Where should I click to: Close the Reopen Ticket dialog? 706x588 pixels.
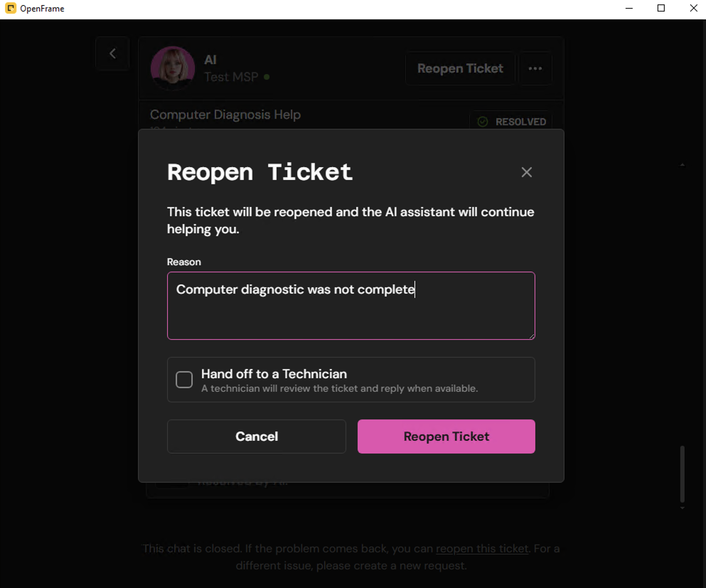tap(526, 172)
